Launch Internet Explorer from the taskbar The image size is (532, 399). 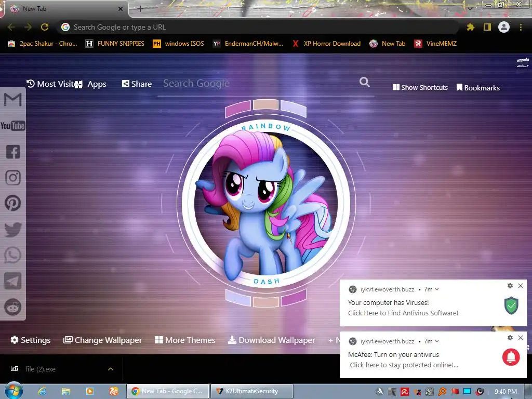tap(42, 391)
